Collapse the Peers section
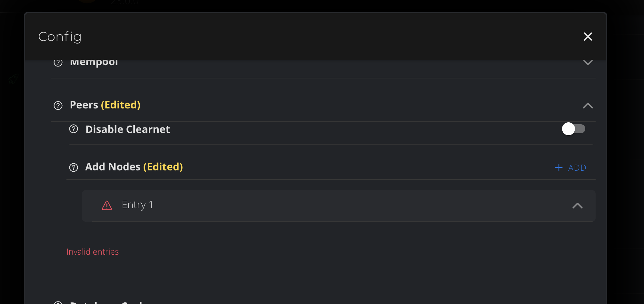This screenshot has width=644, height=304. (x=588, y=106)
